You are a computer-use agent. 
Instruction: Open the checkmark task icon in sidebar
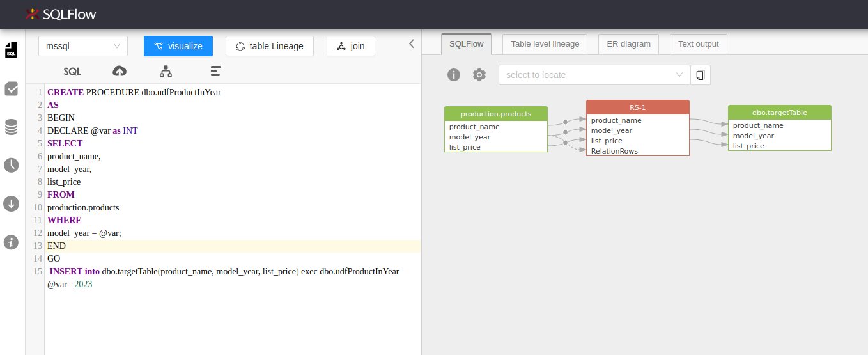click(x=11, y=89)
